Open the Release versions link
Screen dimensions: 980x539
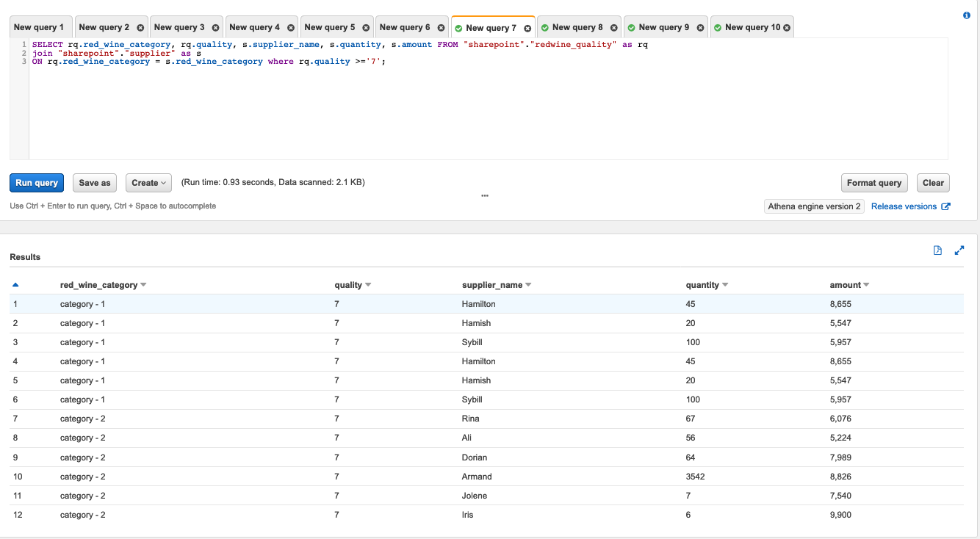902,206
